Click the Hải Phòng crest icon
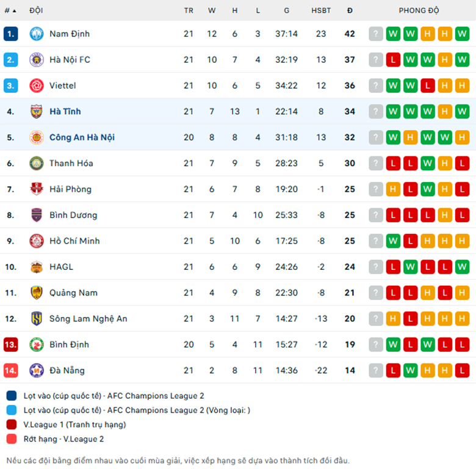476x469 pixels. pyautogui.click(x=37, y=189)
